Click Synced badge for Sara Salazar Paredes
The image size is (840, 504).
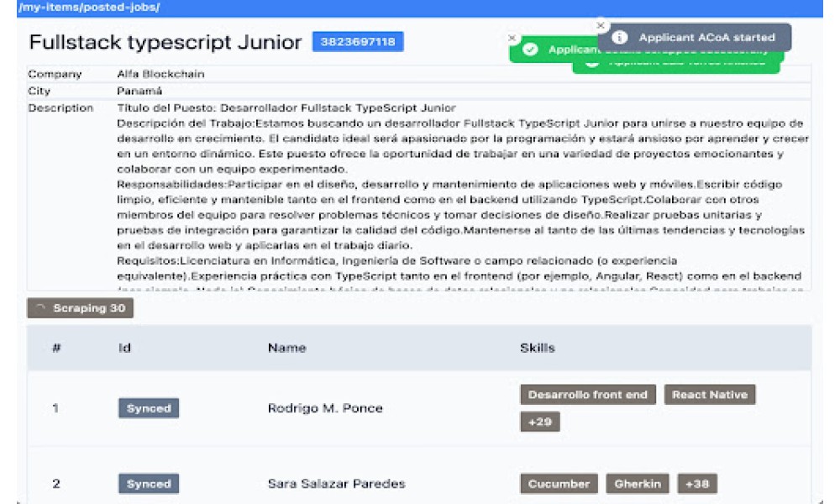pos(149,484)
